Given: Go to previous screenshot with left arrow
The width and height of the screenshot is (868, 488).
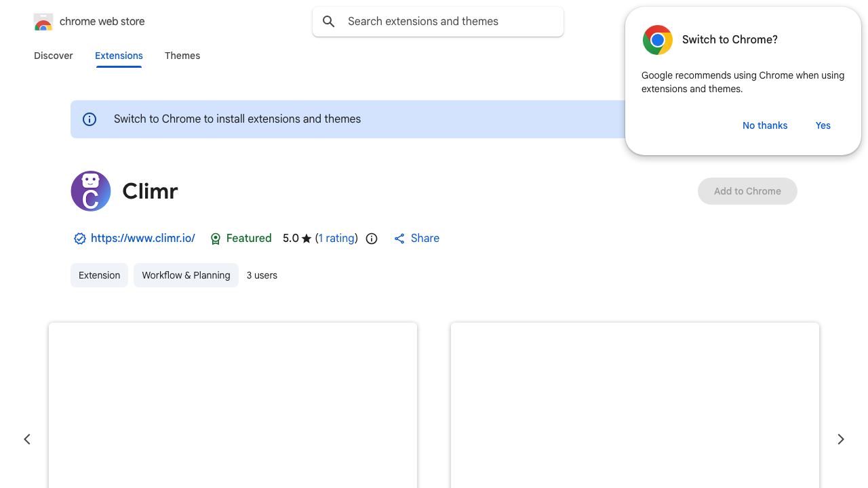Looking at the screenshot, I should point(27,439).
